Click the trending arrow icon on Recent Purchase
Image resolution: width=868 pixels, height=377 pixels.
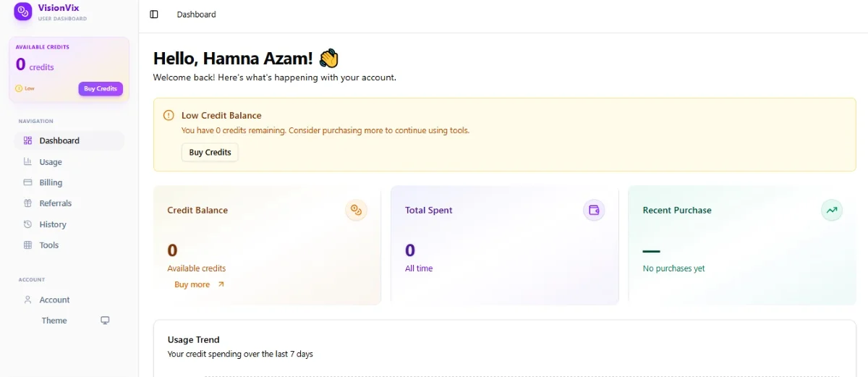[x=832, y=210]
